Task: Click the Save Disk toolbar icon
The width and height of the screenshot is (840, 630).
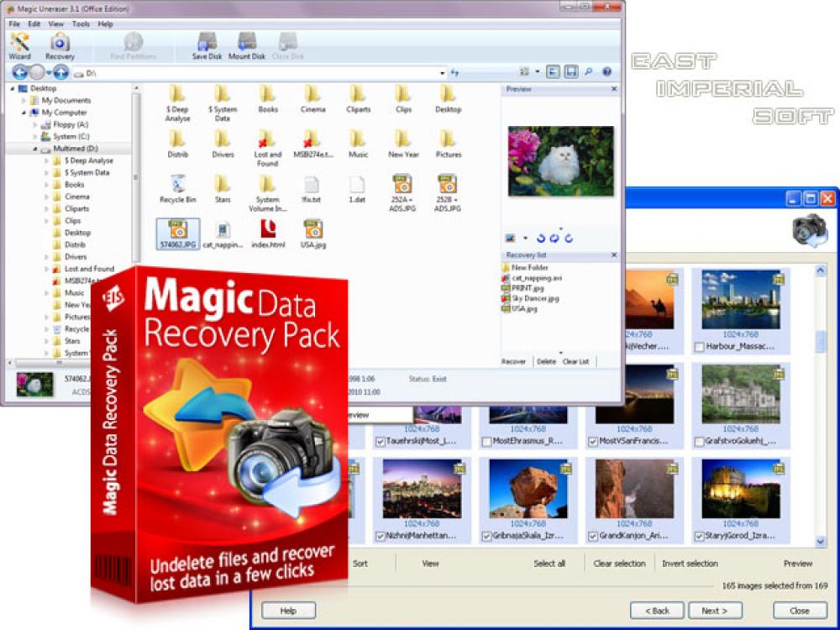Action: pos(207,42)
